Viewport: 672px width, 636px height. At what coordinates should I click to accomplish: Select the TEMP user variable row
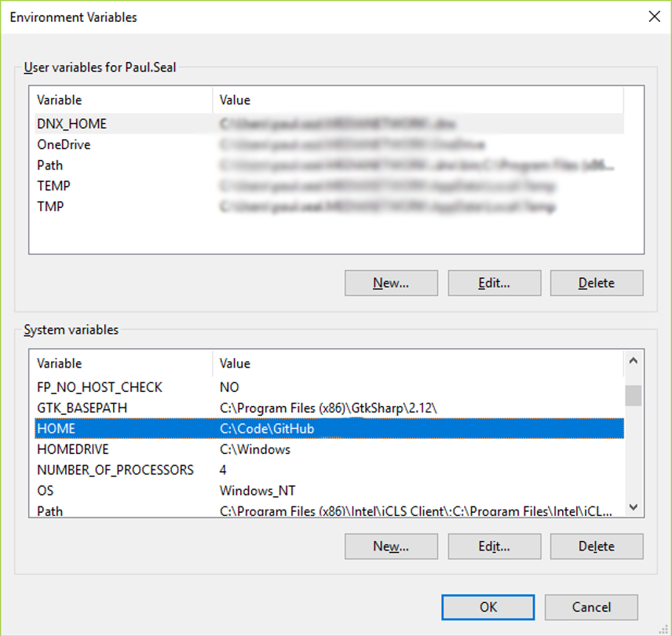53,186
